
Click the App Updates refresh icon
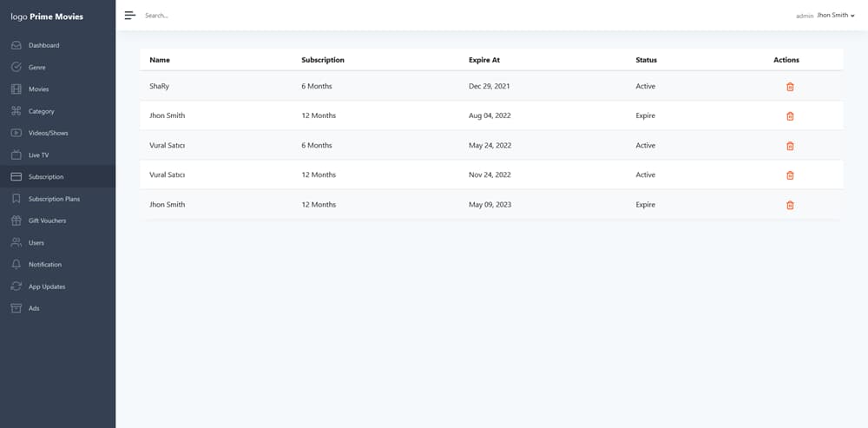pos(16,286)
